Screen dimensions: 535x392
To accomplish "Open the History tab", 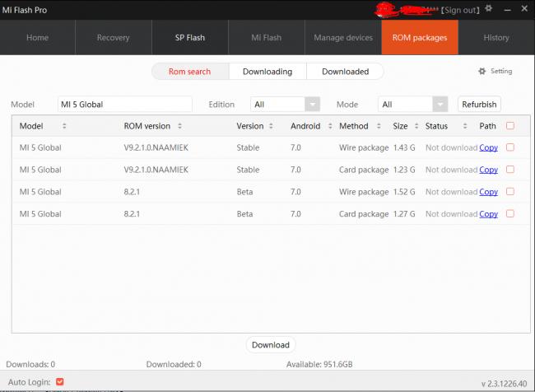I will (496, 37).
